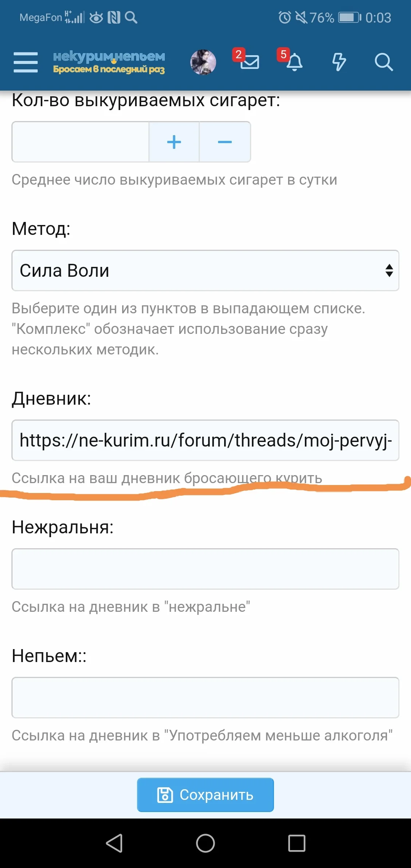This screenshot has height=868, width=411.
Task: Tap Android recent apps square button
Action: 297,843
